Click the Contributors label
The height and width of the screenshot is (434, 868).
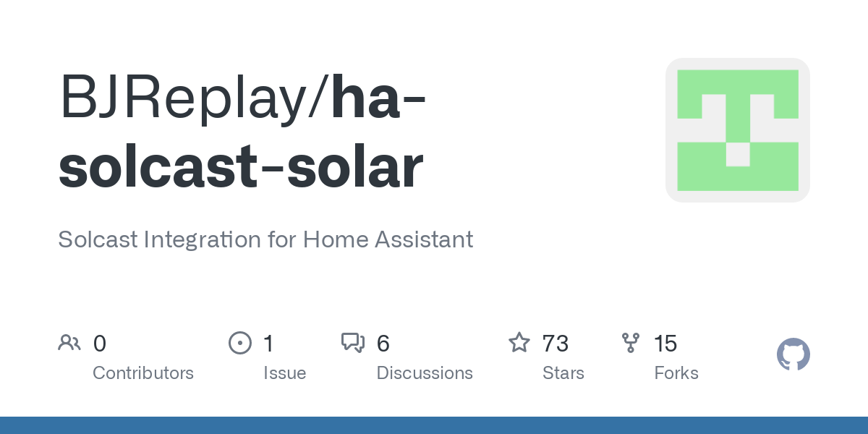(x=143, y=373)
